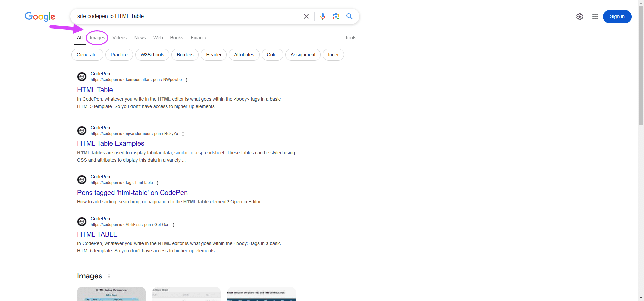Open the three-dot menu beside NWpdwbp result
The width and height of the screenshot is (644, 301).
(187, 80)
